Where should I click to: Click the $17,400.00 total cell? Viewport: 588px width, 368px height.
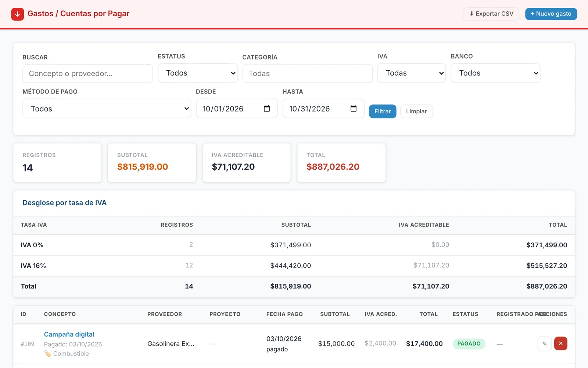pos(424,344)
